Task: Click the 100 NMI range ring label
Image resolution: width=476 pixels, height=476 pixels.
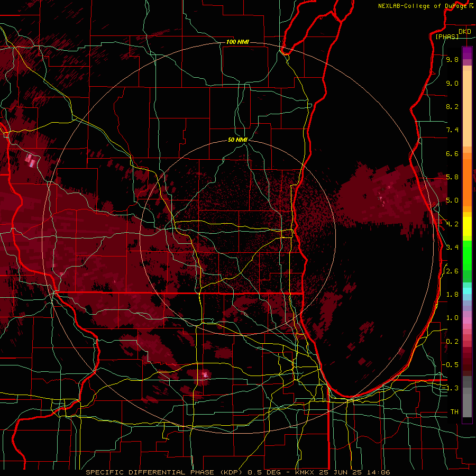Action: [237, 42]
